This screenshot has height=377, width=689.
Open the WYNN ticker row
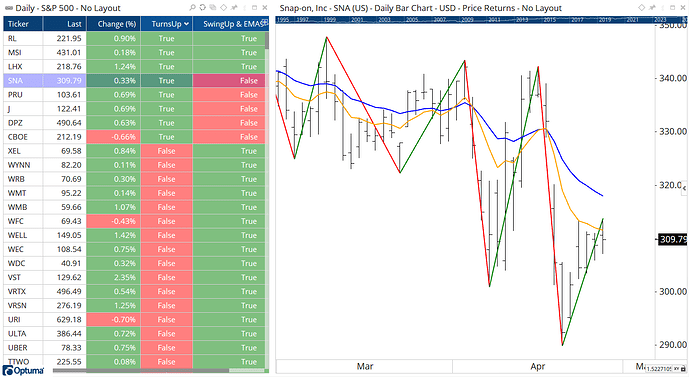coord(134,165)
